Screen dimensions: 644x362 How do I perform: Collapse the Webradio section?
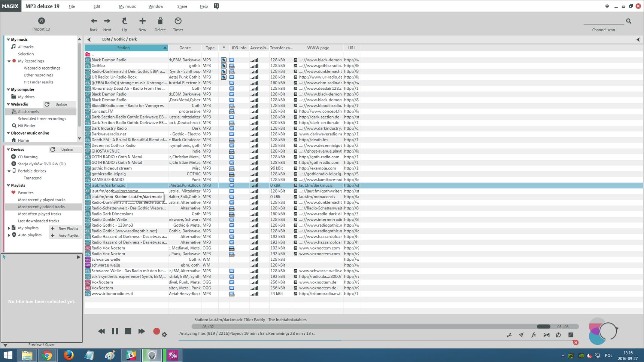(x=8, y=104)
